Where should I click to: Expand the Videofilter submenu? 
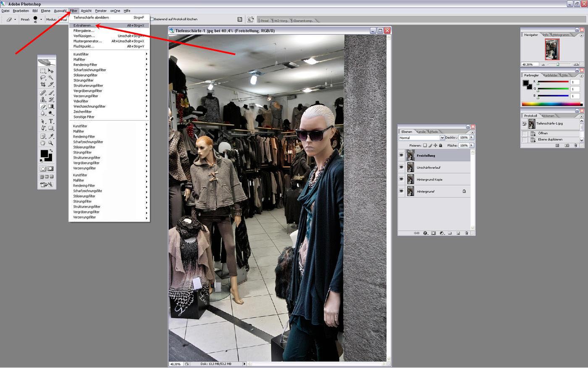(x=110, y=101)
